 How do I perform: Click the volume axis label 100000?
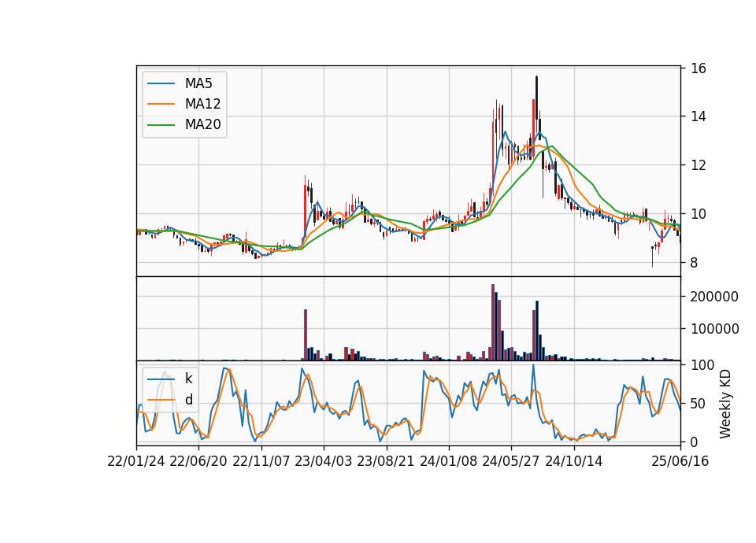(x=714, y=329)
